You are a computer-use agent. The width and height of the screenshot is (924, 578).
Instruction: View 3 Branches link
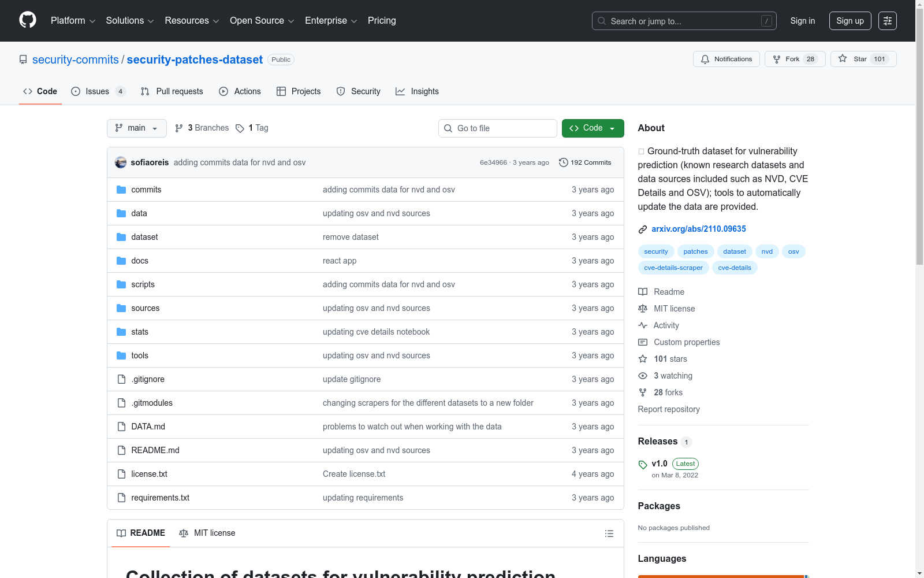(202, 128)
